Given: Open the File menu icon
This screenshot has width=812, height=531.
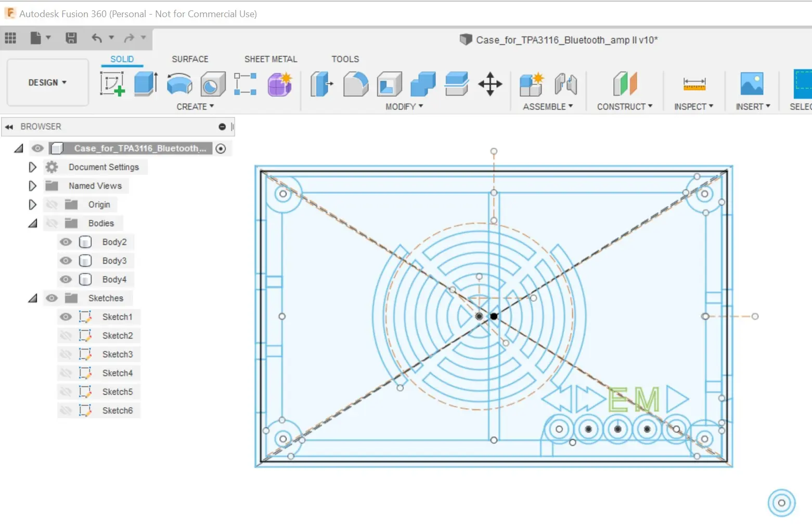Looking at the screenshot, I should point(35,38).
